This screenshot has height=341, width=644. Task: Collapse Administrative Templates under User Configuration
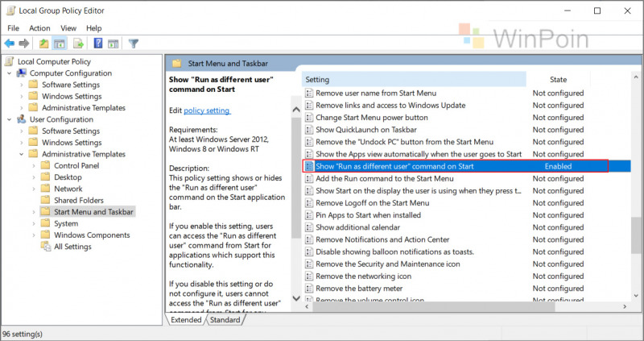tap(22, 154)
